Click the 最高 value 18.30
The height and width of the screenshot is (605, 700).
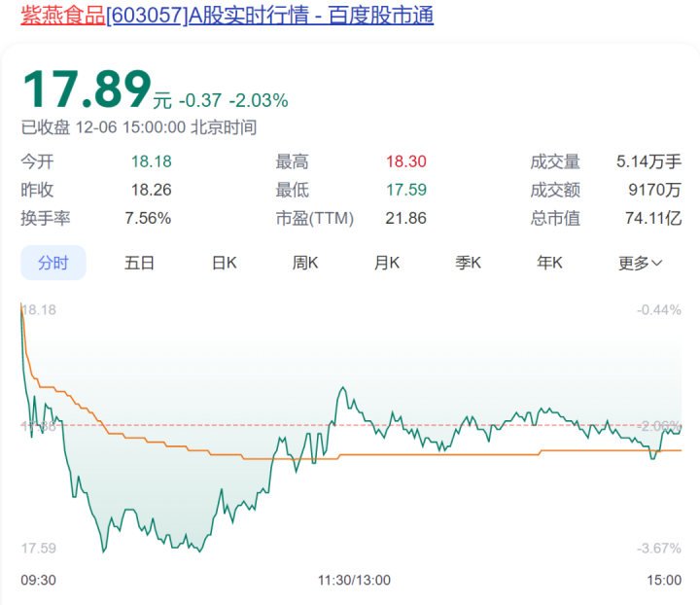tap(406, 161)
